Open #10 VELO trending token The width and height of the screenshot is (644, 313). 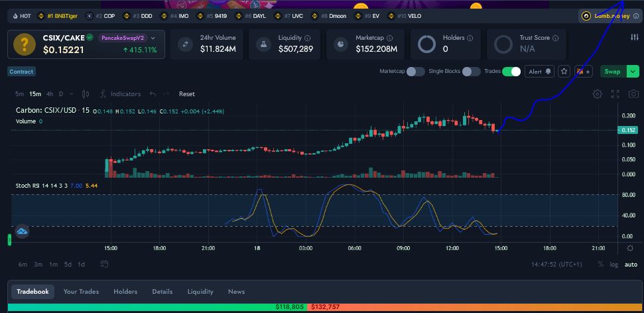tap(405, 17)
